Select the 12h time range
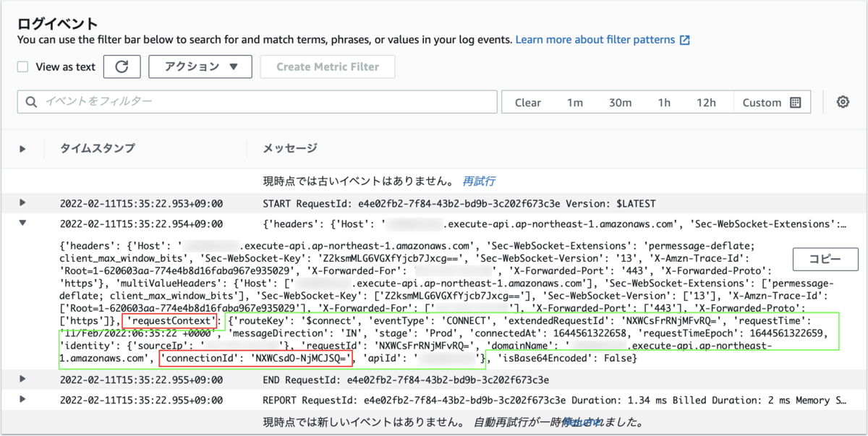868x436 pixels. click(707, 103)
